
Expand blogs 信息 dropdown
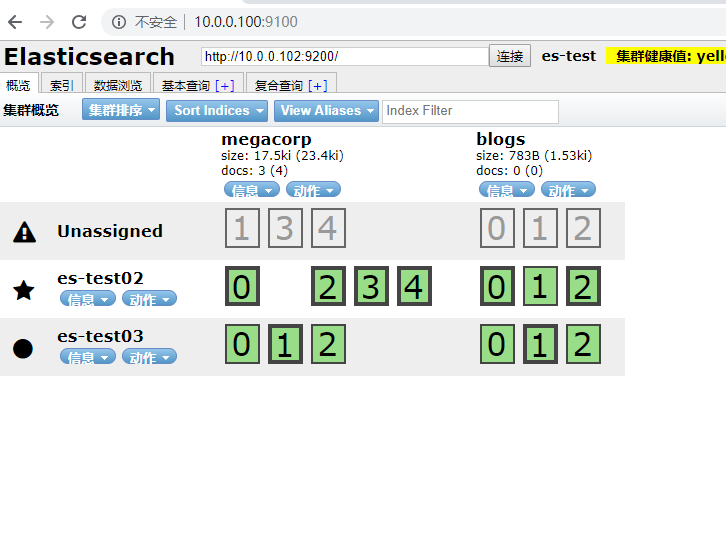(507, 189)
